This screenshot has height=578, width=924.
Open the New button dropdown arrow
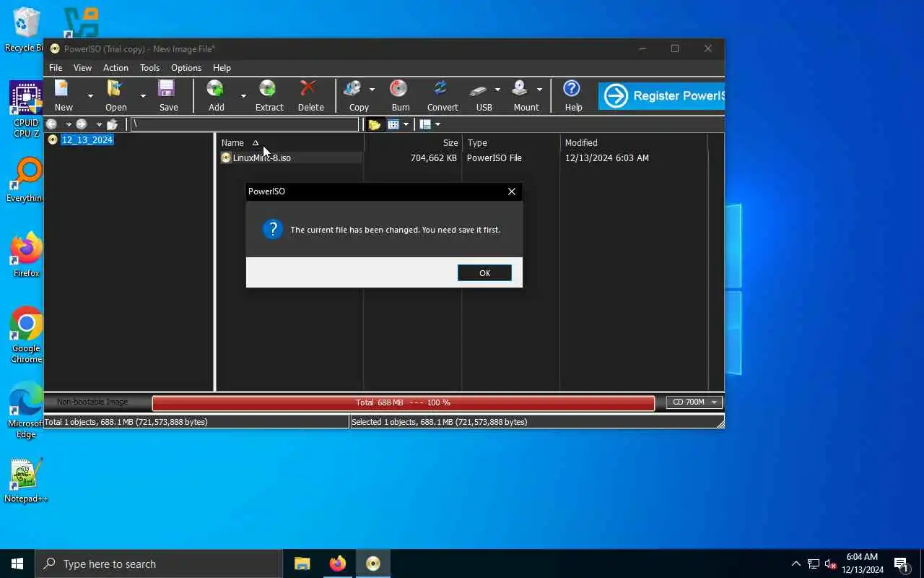pos(90,95)
